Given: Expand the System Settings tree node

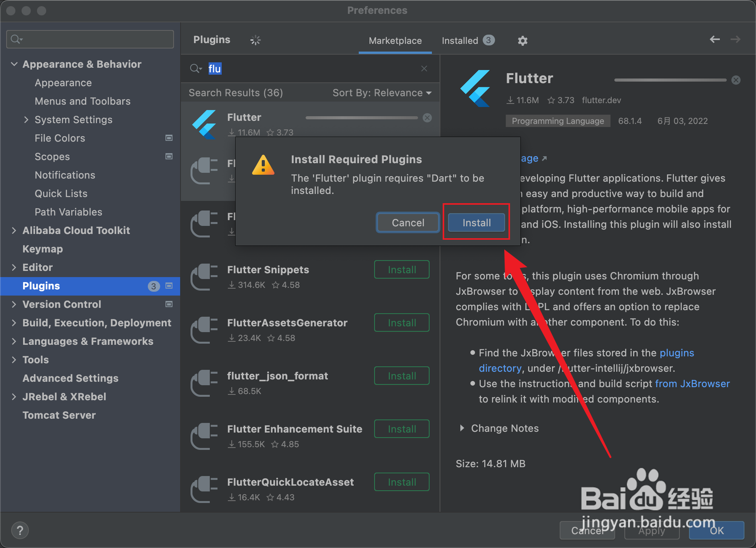Looking at the screenshot, I should 26,120.
